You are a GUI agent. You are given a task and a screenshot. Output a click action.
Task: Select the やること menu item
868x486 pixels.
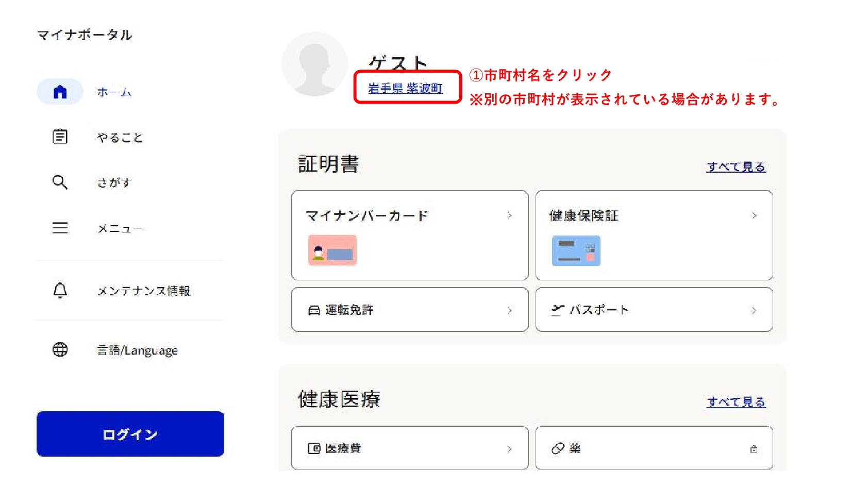[120, 137]
